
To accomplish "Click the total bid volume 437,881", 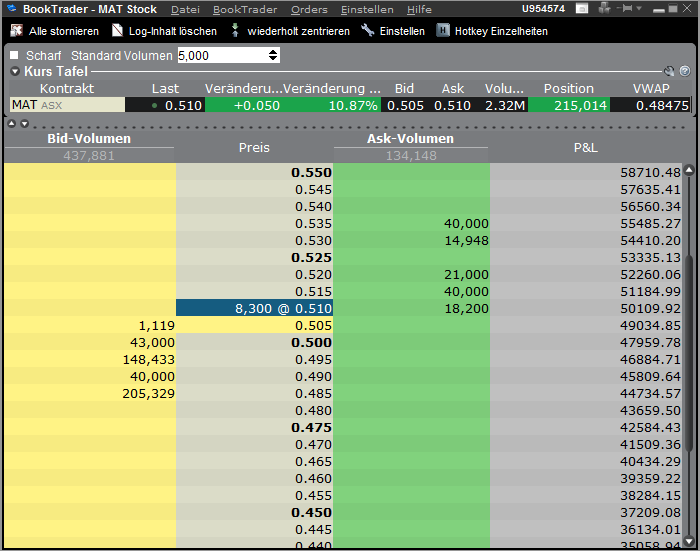I will click(x=89, y=155).
